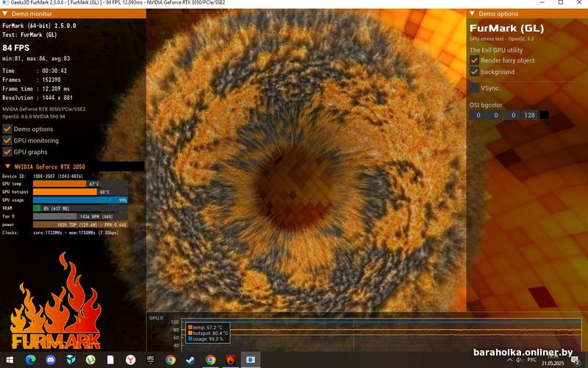Click the power bar showing 102% TDP
588x368 pixels.
click(x=81, y=224)
